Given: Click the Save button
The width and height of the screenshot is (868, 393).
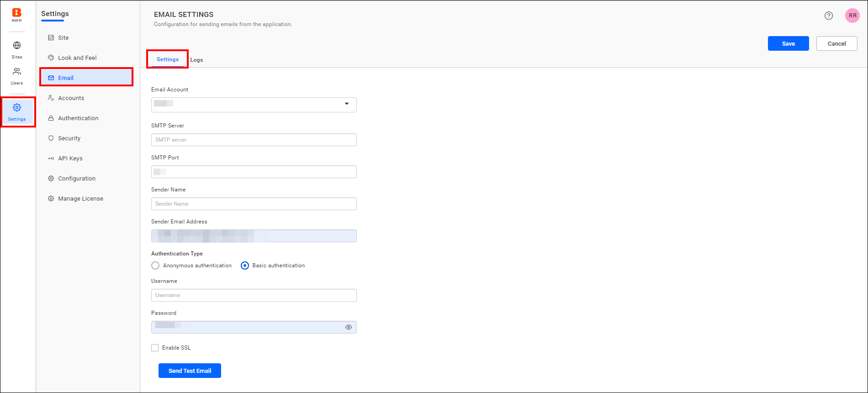Looking at the screenshot, I should click(789, 43).
